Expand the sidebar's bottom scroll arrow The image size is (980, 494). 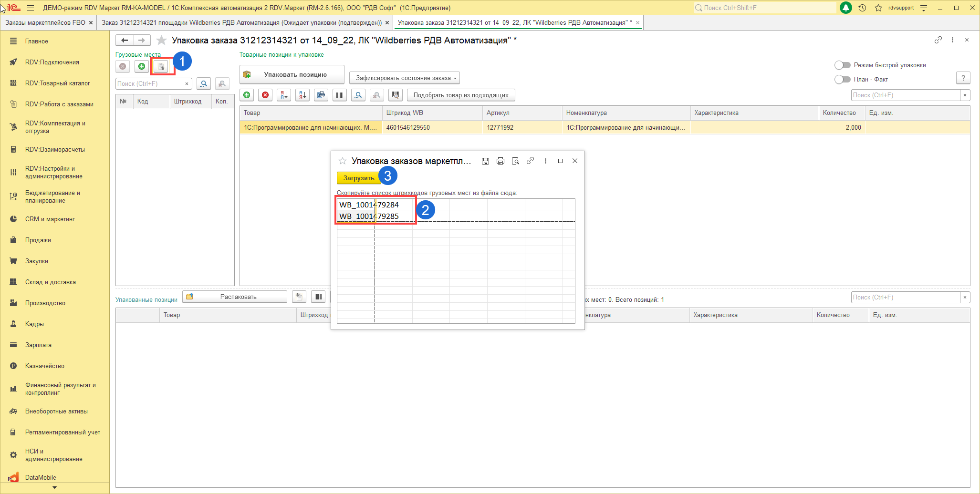(x=54, y=488)
